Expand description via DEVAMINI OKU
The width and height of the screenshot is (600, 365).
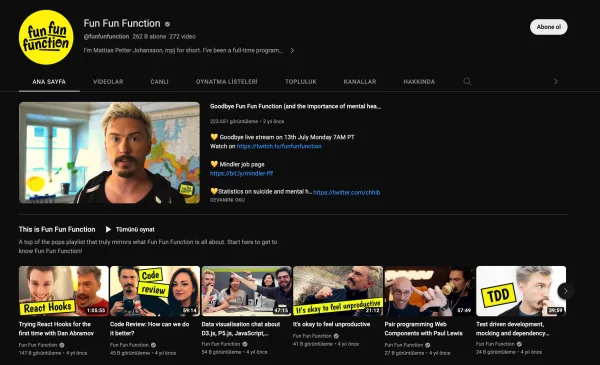pos(227,200)
